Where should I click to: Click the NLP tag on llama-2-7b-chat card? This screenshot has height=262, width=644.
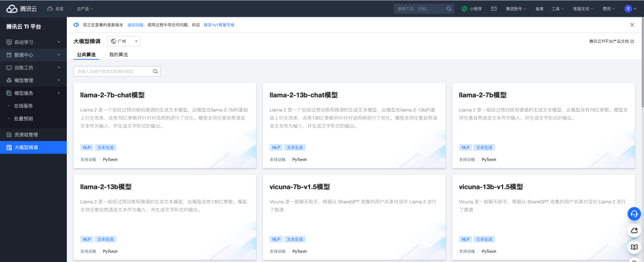(86, 148)
